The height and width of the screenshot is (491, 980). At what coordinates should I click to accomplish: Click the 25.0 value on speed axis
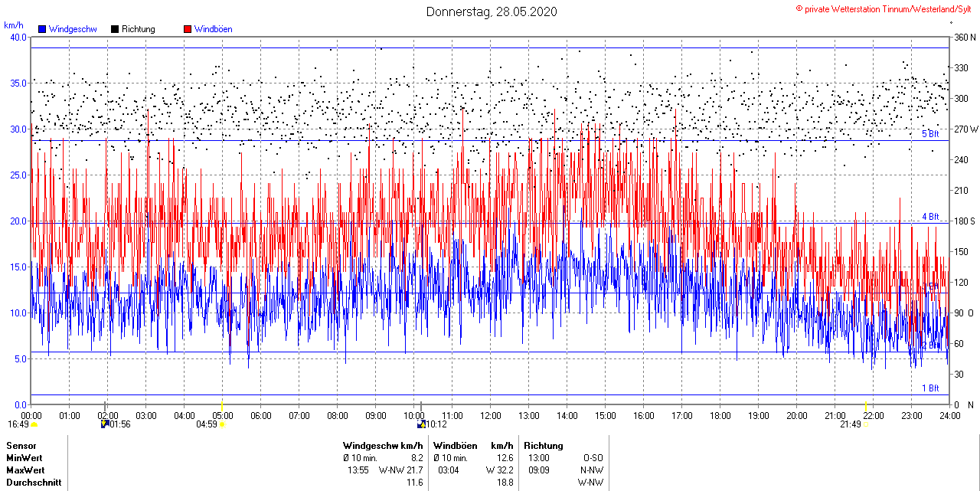click(18, 175)
